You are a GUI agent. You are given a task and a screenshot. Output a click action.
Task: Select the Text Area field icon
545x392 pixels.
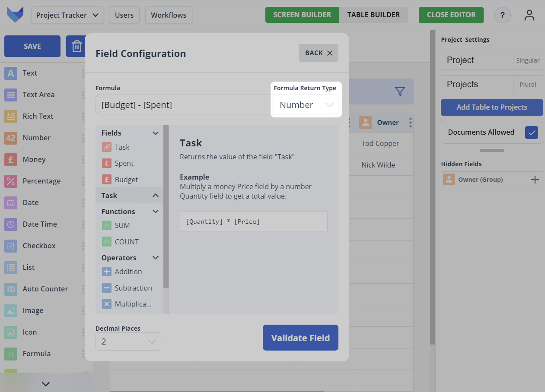click(x=11, y=95)
